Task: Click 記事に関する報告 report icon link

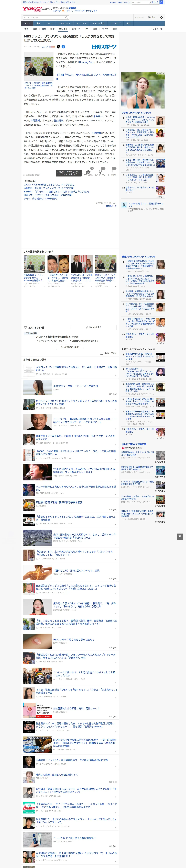Action: pos(32,175)
